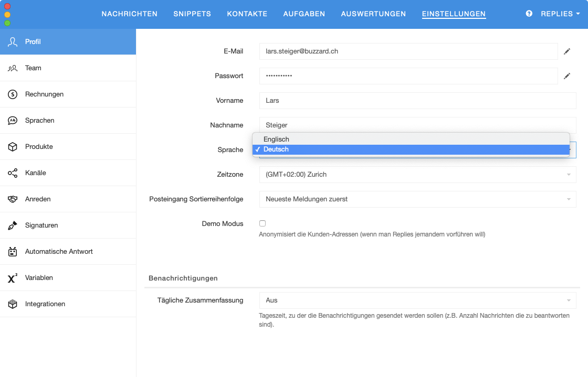Select the Produkte box icon
Image resolution: width=588 pixels, height=377 pixels.
[13, 147]
